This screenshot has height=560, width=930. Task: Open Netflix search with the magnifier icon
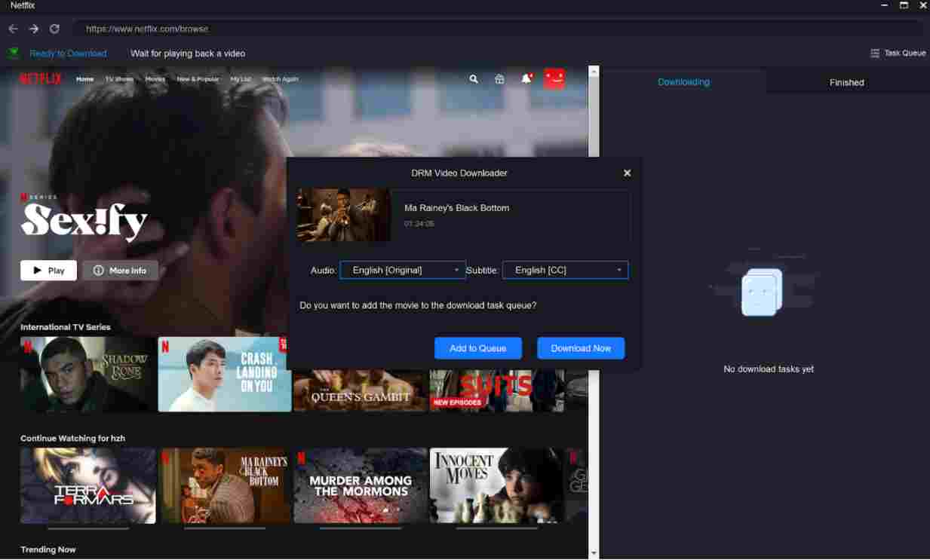click(474, 78)
